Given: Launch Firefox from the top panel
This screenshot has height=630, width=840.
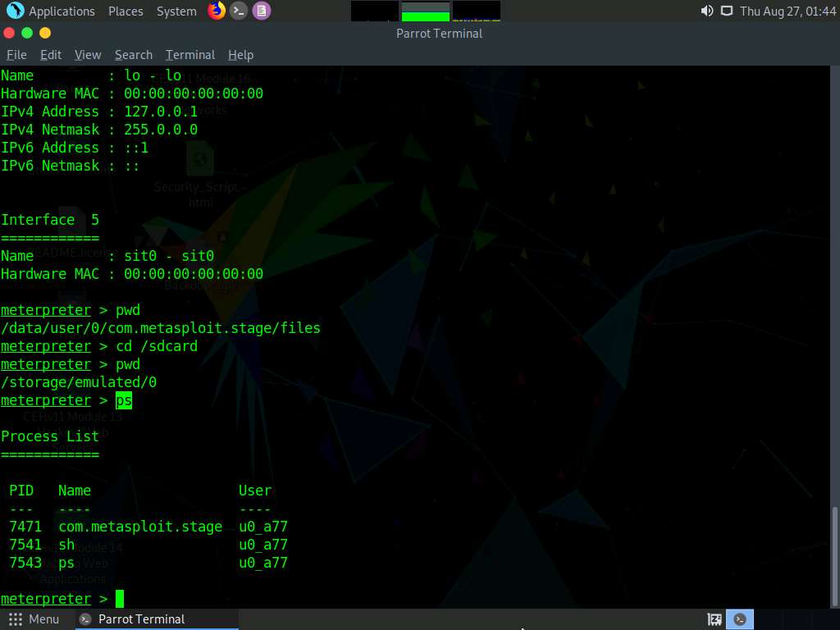Looking at the screenshot, I should (x=215, y=11).
